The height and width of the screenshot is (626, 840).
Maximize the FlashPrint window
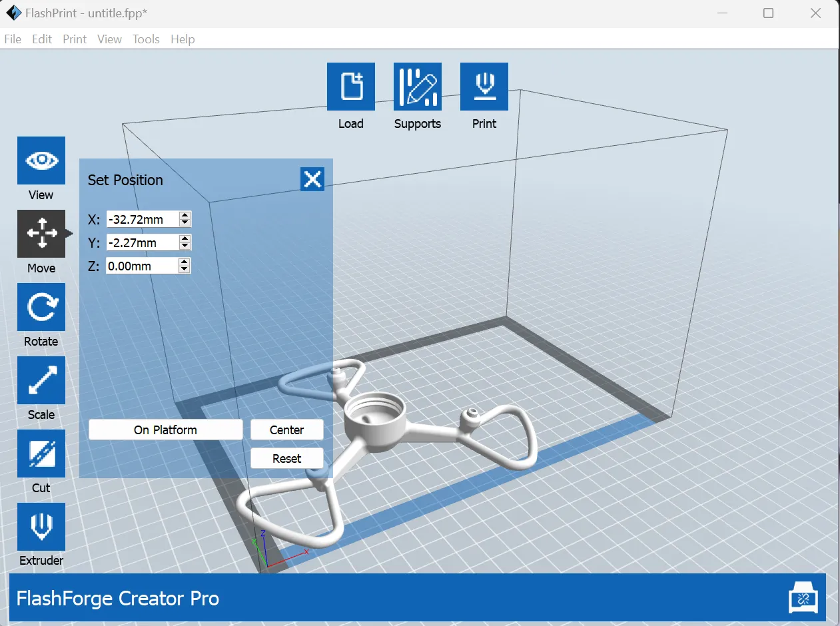click(x=768, y=13)
